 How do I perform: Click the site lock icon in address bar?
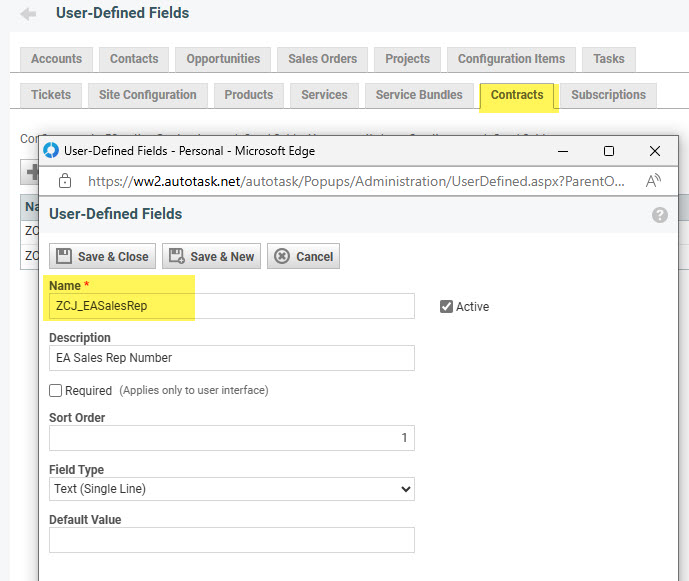click(65, 181)
